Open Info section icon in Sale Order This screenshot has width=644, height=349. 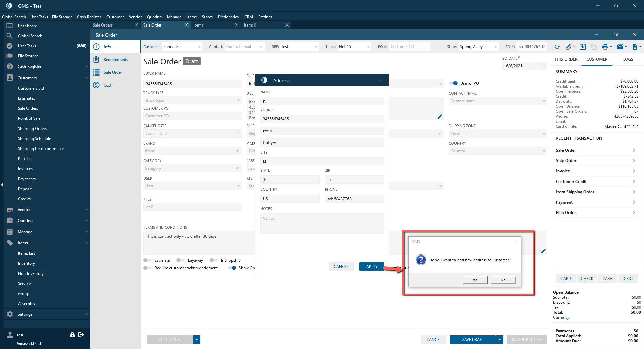[96, 47]
